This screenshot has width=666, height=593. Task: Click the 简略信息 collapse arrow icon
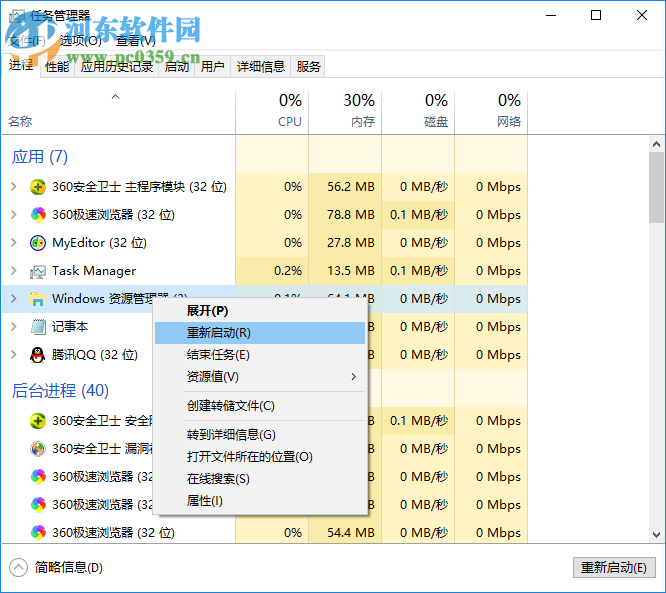point(18,568)
